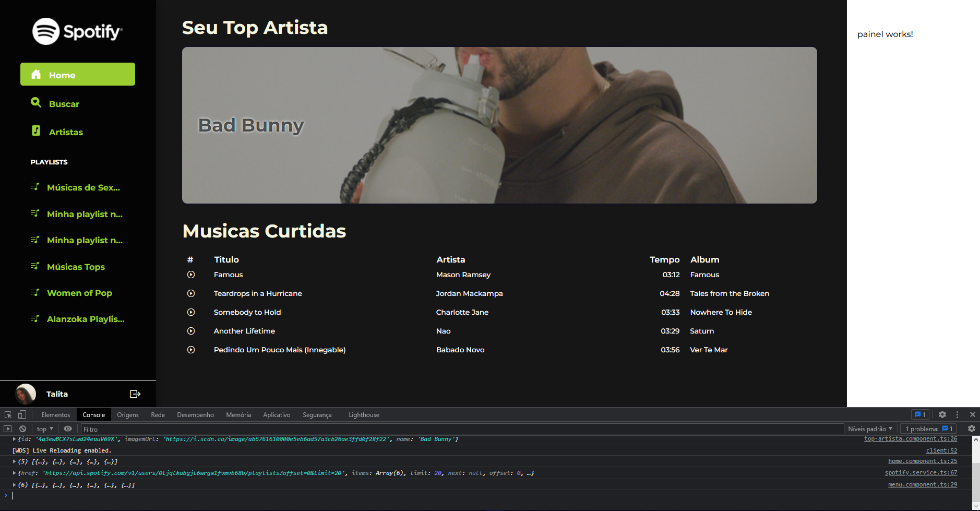Toggle device toolbar in DevTools
The height and width of the screenshot is (511, 980).
click(x=22, y=415)
